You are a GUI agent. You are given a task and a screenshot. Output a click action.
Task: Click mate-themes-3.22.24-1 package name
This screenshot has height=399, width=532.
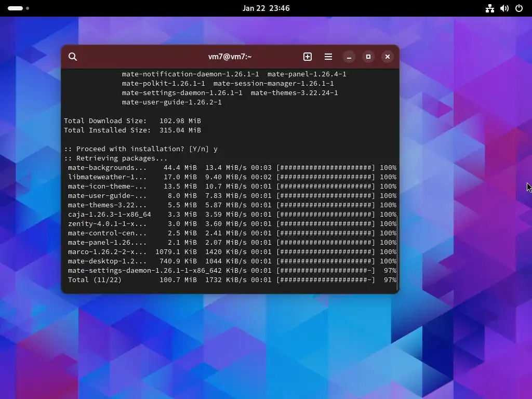pos(294,92)
